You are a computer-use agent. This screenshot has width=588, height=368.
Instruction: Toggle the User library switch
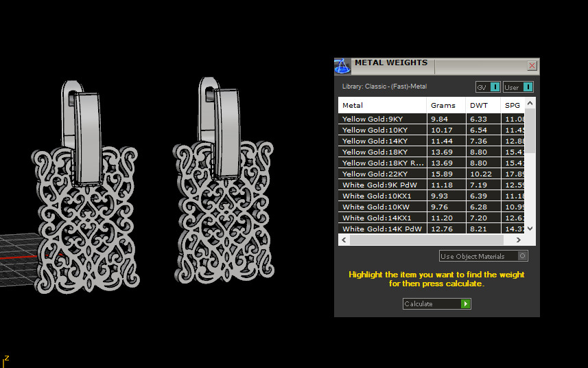[518, 87]
